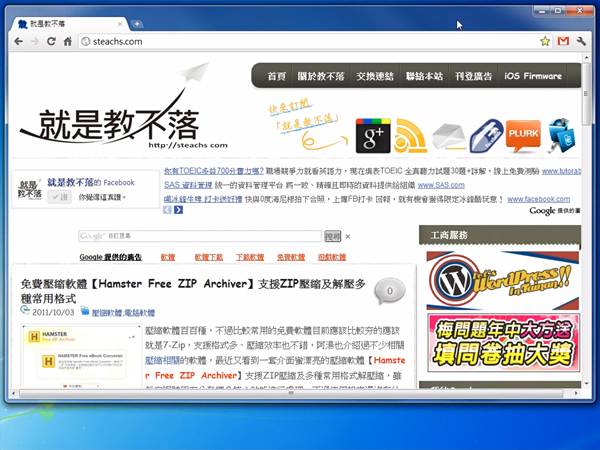Open iOS Firmware navigation item
The height and width of the screenshot is (450, 600).
pos(533,76)
